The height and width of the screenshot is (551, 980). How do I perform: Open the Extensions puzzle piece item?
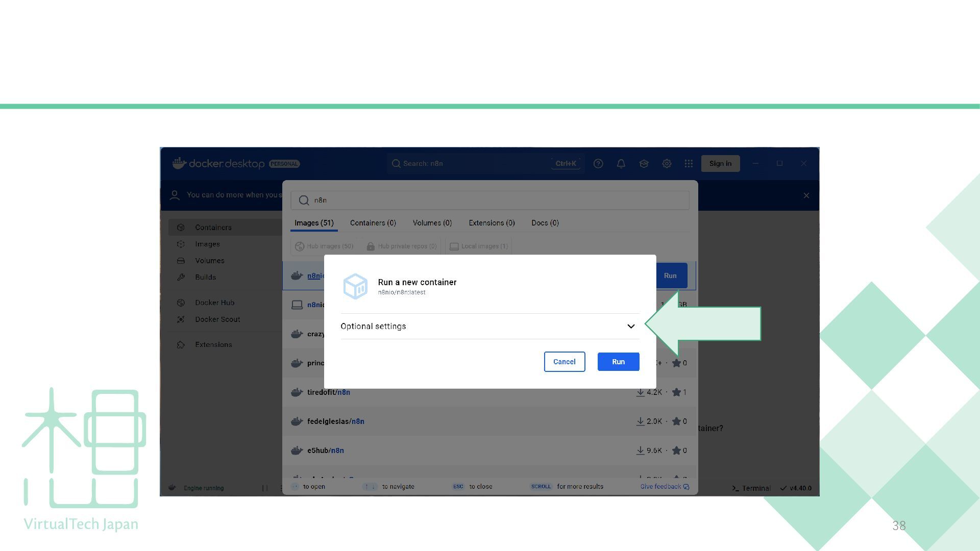pos(213,345)
